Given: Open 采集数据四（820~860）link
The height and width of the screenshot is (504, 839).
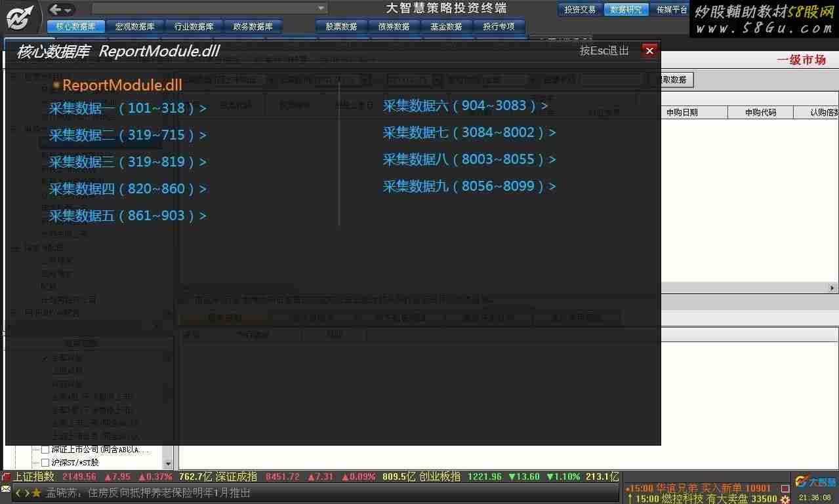Looking at the screenshot, I should [x=128, y=189].
